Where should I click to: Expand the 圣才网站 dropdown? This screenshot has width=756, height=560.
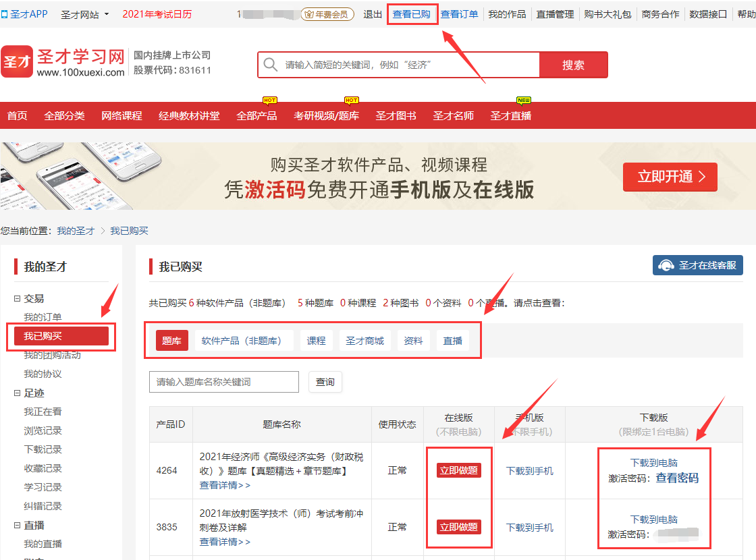(84, 14)
